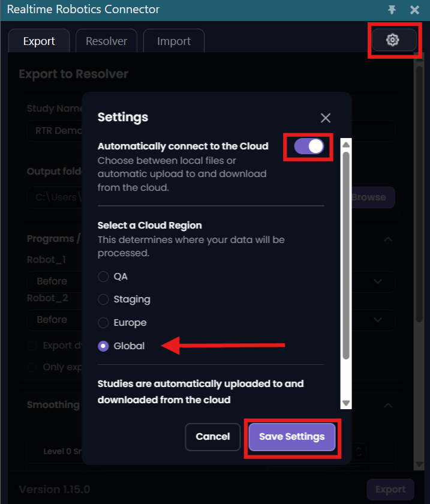Cancel the Settings dialog
Screen dimensions: 430x504
[x=213, y=437]
